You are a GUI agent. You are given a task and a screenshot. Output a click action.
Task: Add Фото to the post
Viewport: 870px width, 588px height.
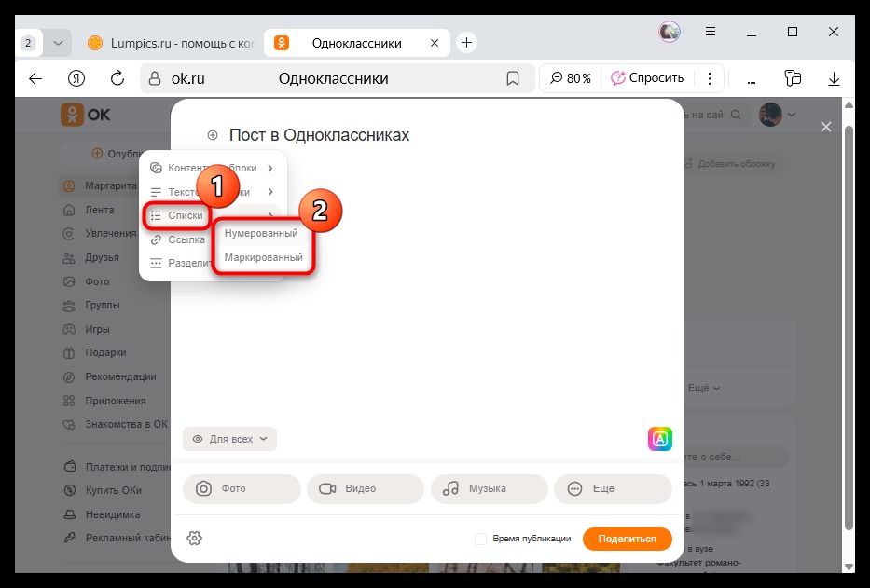tap(242, 488)
